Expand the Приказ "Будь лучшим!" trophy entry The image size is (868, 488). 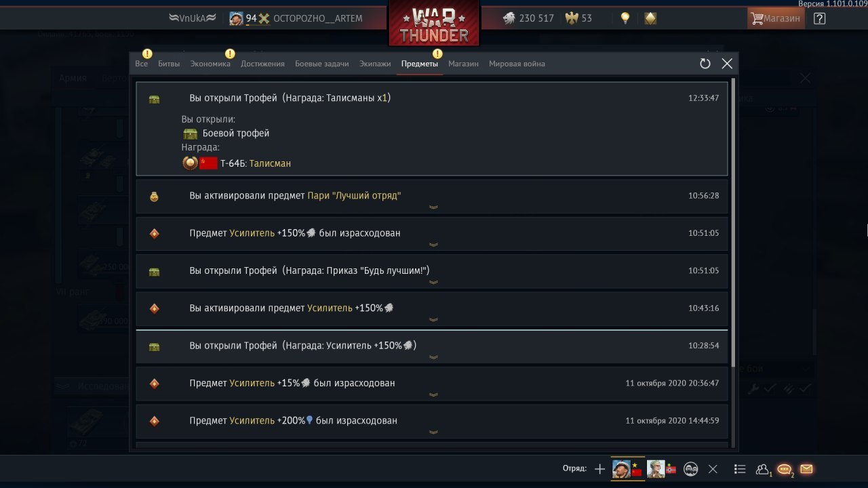click(432, 270)
